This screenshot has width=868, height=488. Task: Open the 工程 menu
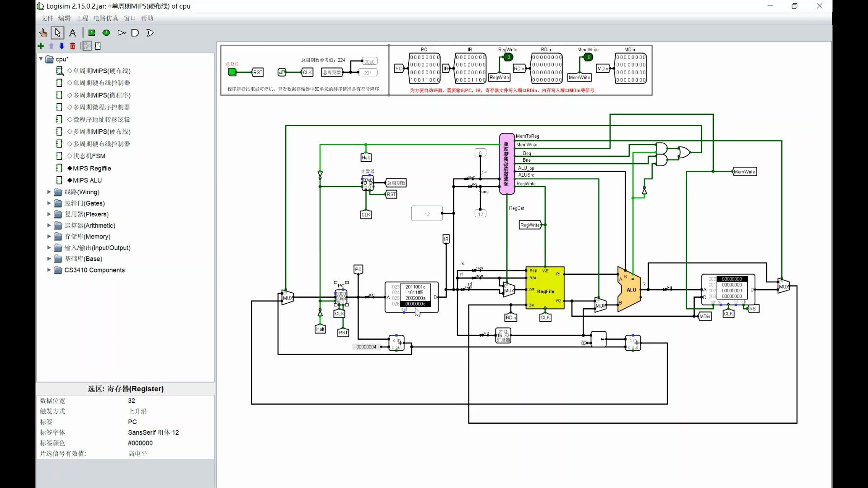pos(82,18)
